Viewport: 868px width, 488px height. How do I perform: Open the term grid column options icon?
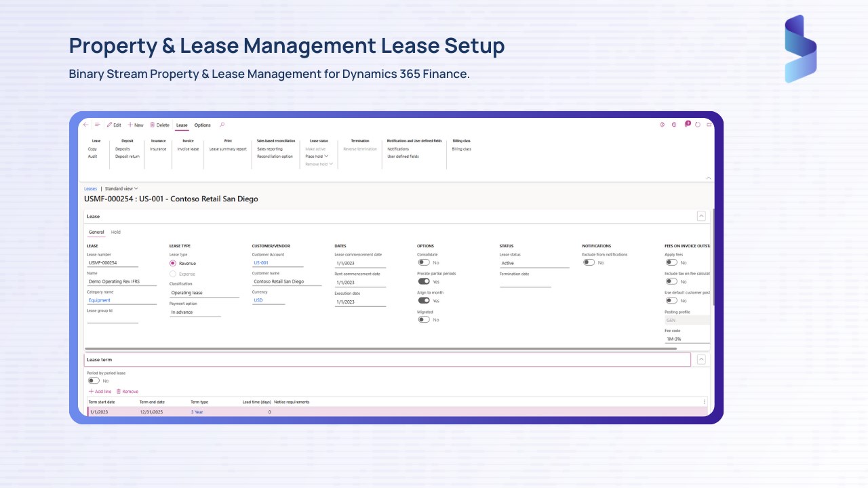tap(705, 402)
